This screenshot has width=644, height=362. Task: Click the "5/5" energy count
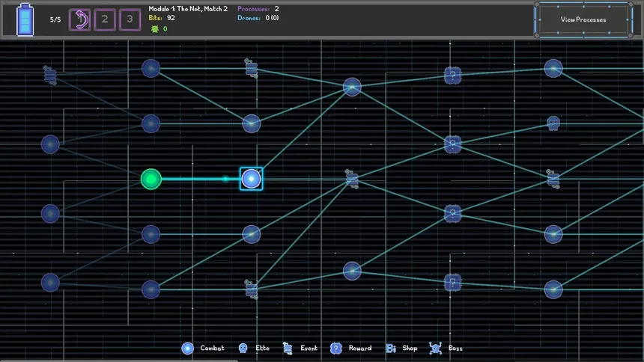point(55,19)
